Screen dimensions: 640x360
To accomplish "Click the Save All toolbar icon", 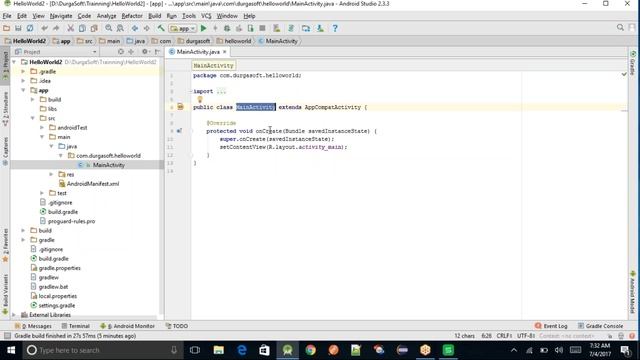I will (18, 28).
